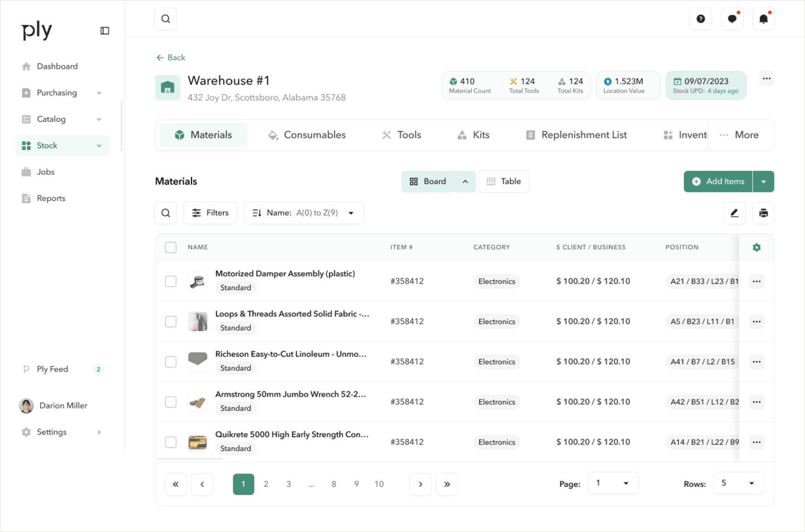The image size is (805, 532).
Task: Open row actions for Quikrete 5000
Action: coord(756,442)
